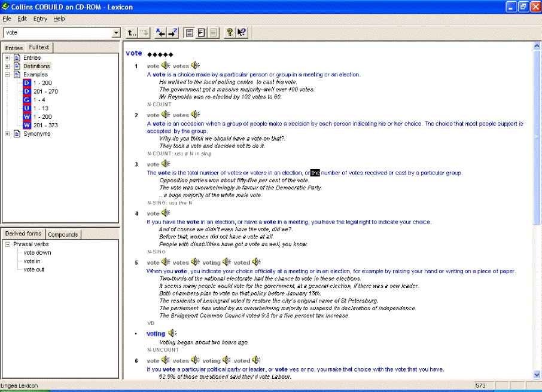Click the D icon for examples 1 - 200
Screen dimensions: 542x392
(x=27, y=83)
